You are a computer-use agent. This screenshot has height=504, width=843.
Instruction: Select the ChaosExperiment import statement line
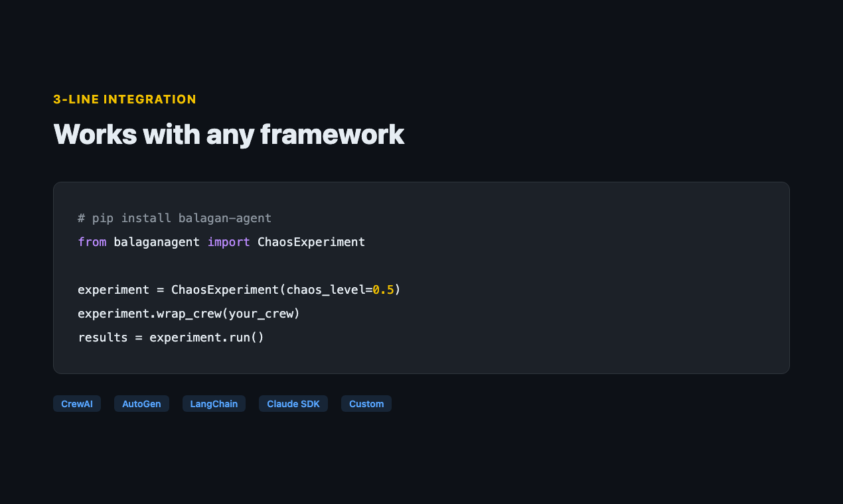coord(221,241)
